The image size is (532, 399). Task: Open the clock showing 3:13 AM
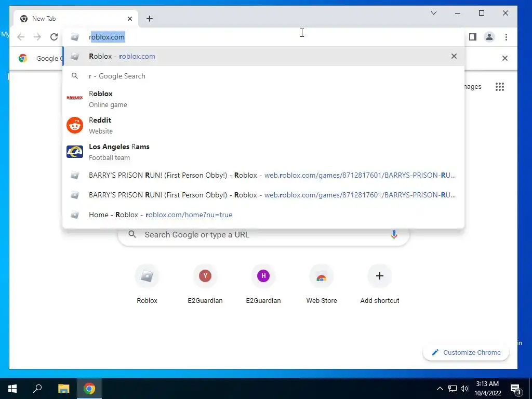pyautogui.click(x=487, y=389)
